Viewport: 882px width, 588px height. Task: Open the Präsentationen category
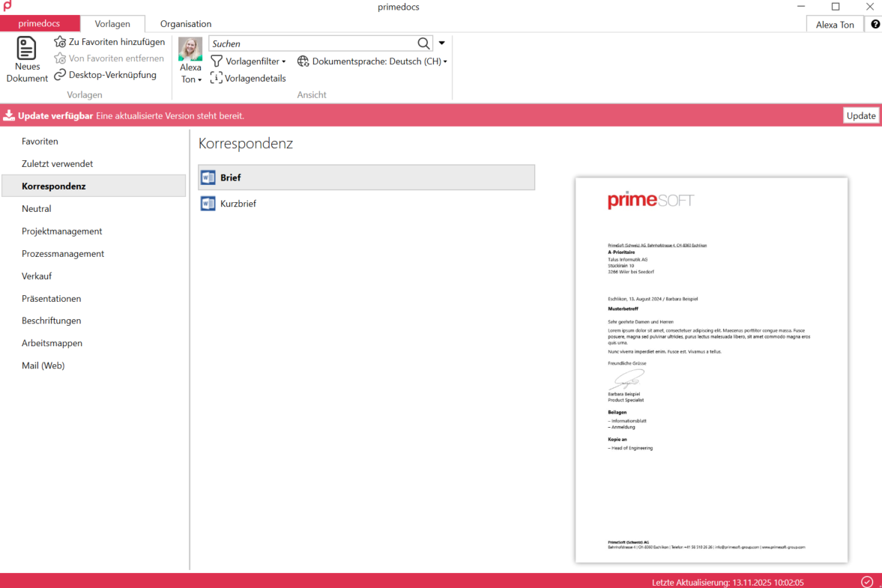[94, 299]
